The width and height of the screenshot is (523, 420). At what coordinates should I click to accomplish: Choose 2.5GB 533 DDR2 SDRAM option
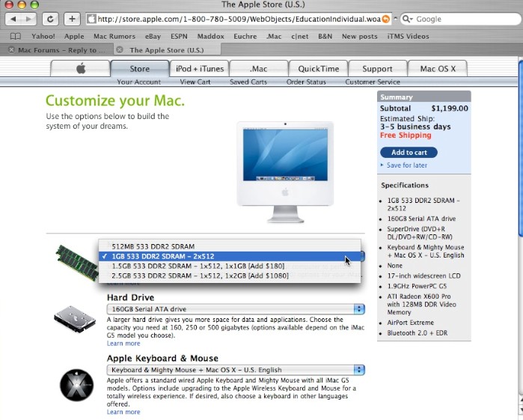(230, 276)
